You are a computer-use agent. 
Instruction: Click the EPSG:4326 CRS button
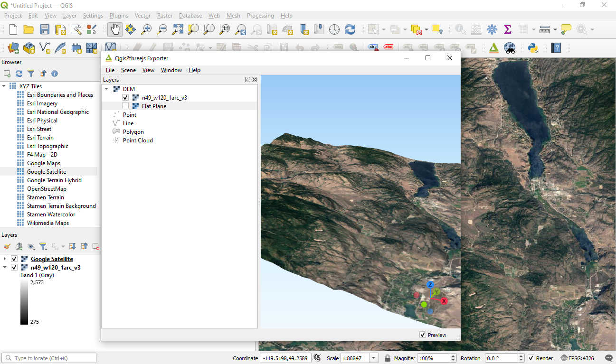[577, 358]
